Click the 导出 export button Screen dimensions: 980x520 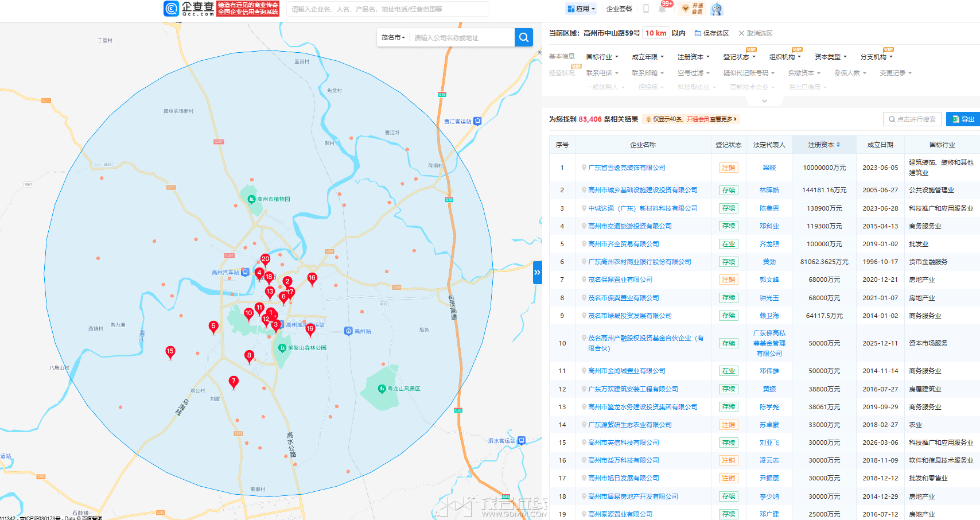point(963,119)
